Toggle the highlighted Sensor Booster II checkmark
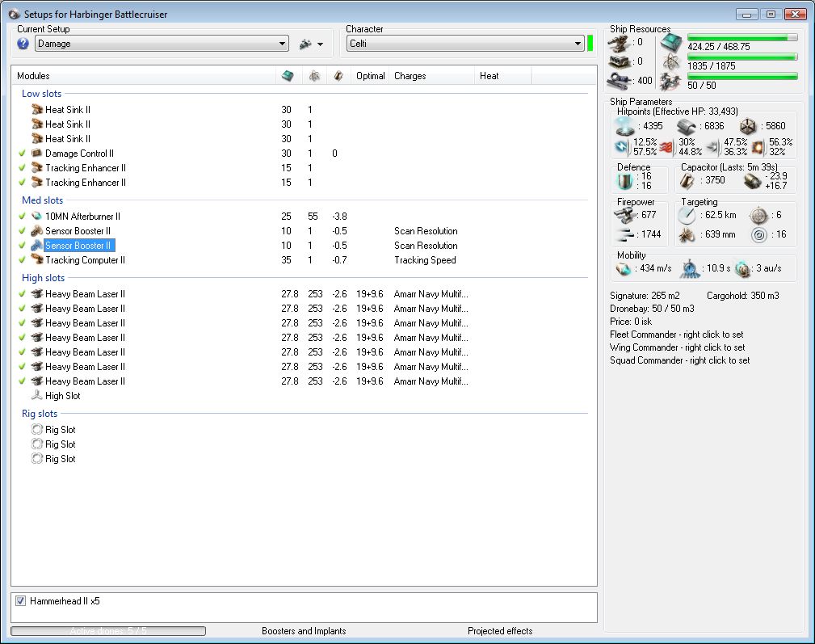Image resolution: width=815 pixels, height=644 pixels. click(x=22, y=246)
